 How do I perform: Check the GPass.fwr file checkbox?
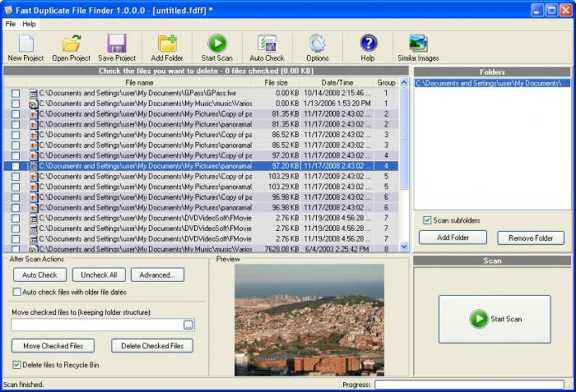point(15,94)
